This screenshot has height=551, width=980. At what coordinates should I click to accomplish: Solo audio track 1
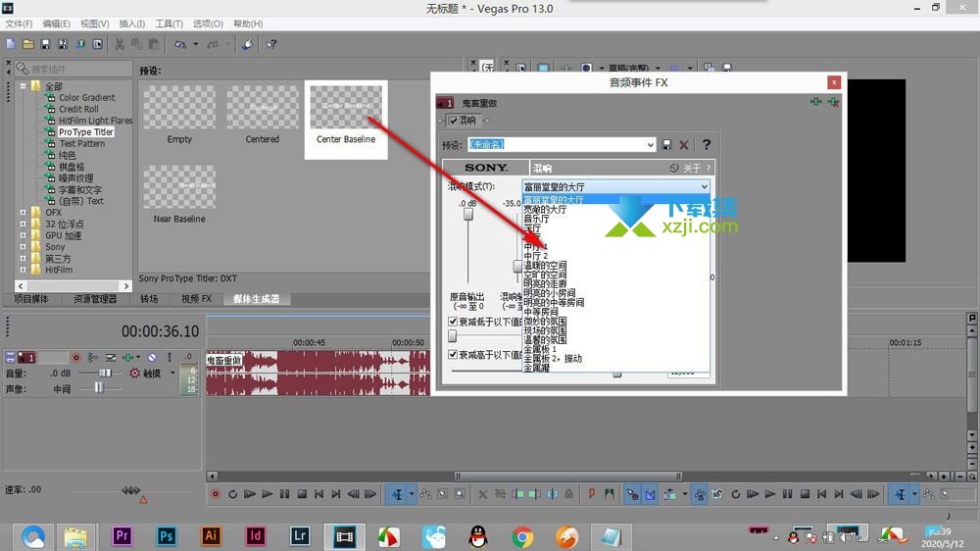pyautogui.click(x=169, y=358)
